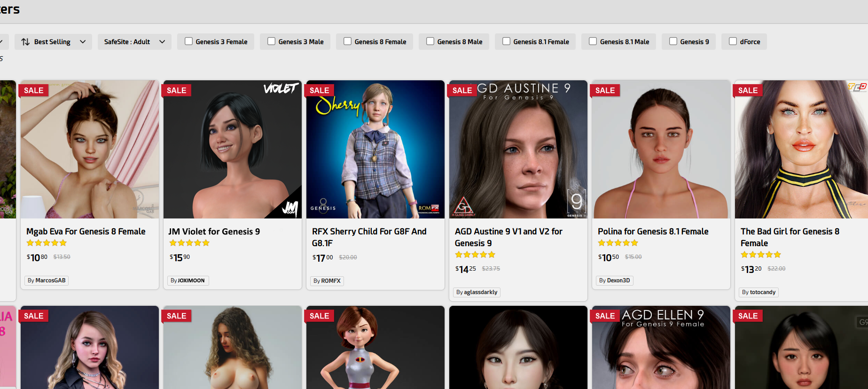This screenshot has width=868, height=389.
Task: Click the star rating under Polina
Action: (618, 243)
